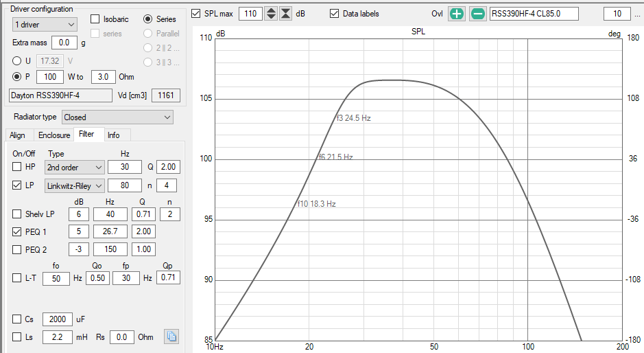644x353 pixels.
Task: Enable the HP filter checkbox
Action: pos(17,167)
